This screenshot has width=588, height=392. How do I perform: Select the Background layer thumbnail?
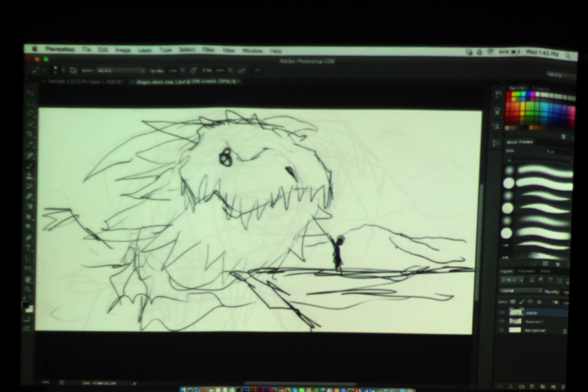click(515, 330)
